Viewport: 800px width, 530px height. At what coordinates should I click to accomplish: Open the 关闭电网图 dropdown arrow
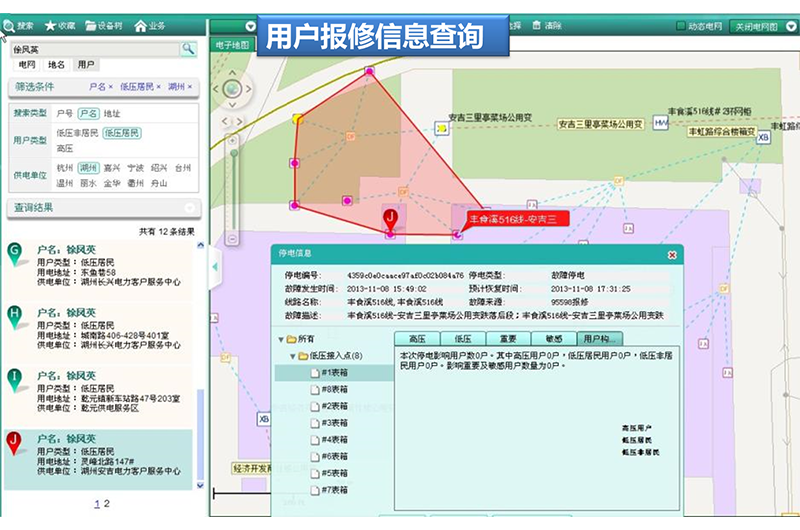[x=790, y=25]
